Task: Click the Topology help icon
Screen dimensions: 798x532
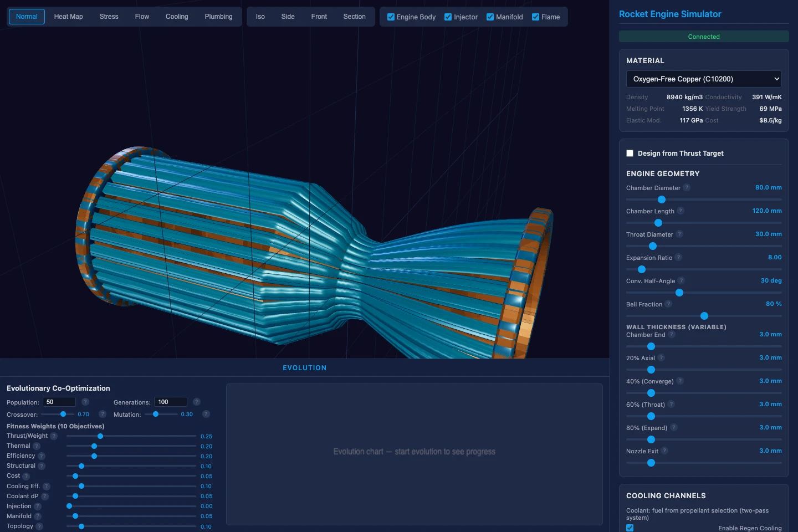Action: 39,526
